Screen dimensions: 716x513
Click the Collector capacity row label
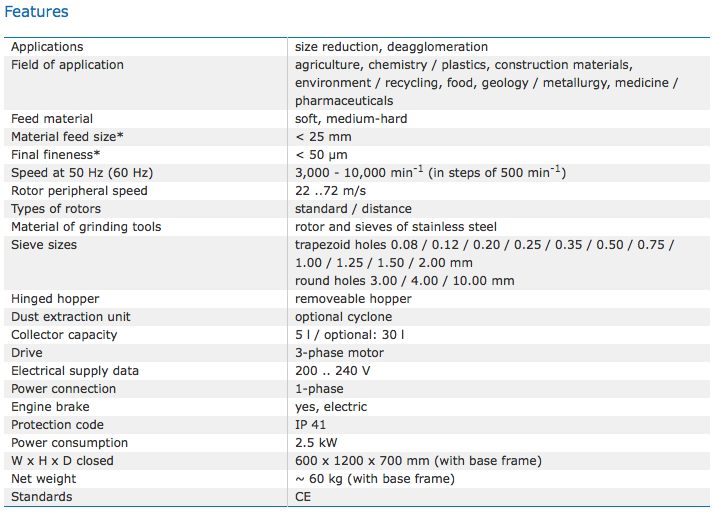[x=64, y=335]
